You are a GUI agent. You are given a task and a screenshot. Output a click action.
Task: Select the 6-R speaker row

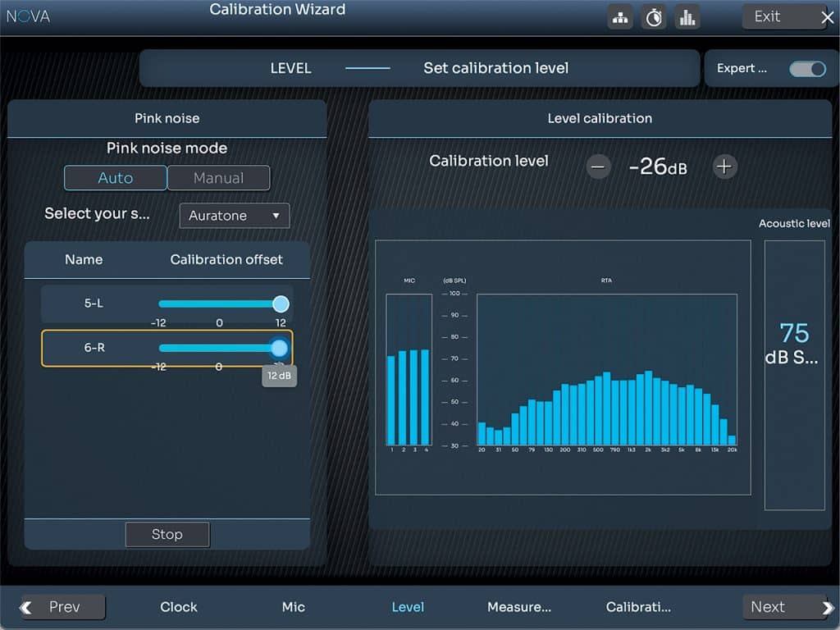(x=94, y=348)
